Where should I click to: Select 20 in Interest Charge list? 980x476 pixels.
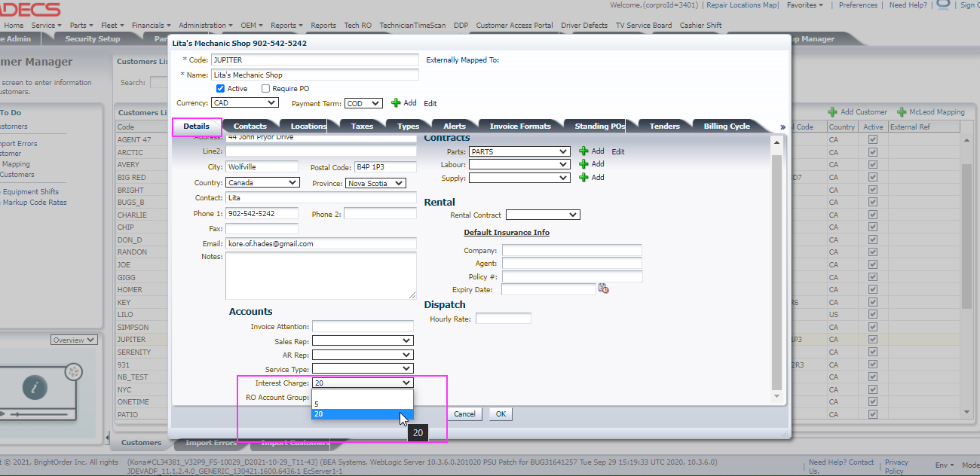[362, 413]
